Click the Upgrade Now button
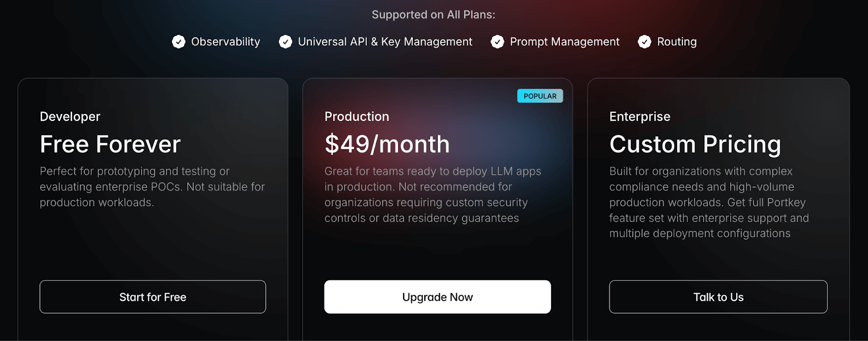Screen dimensions: 868x341 click(x=437, y=297)
